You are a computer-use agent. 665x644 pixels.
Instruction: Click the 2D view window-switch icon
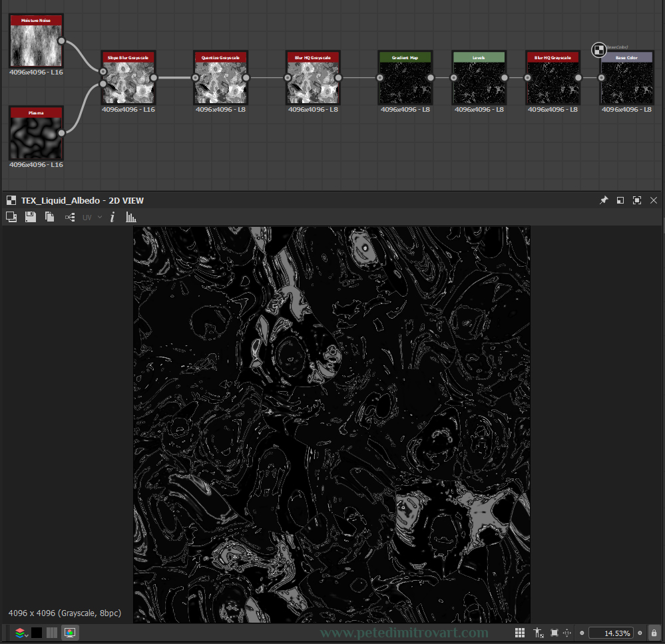(x=11, y=217)
